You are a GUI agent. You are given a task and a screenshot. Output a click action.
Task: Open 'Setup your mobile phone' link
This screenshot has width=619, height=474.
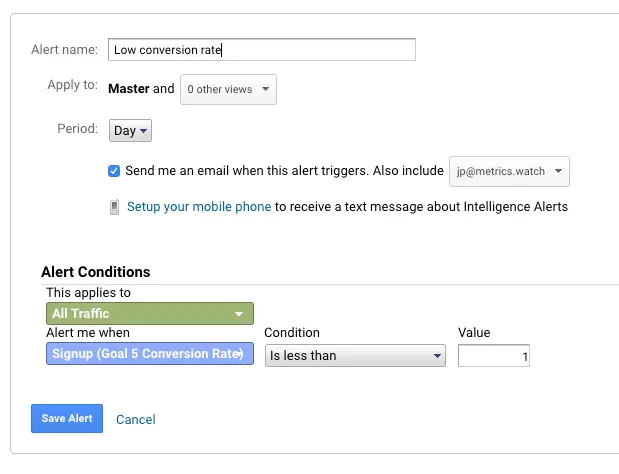point(199,207)
